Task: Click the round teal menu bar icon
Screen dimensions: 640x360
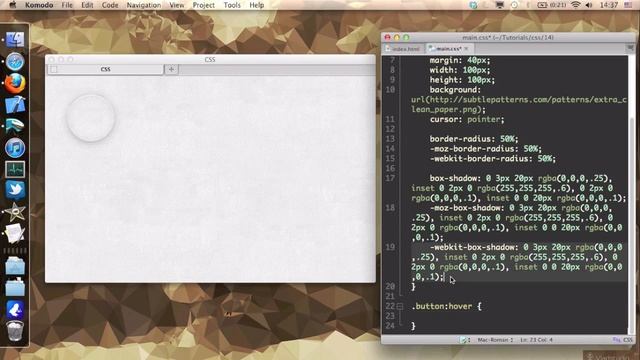Action: tap(473, 5)
